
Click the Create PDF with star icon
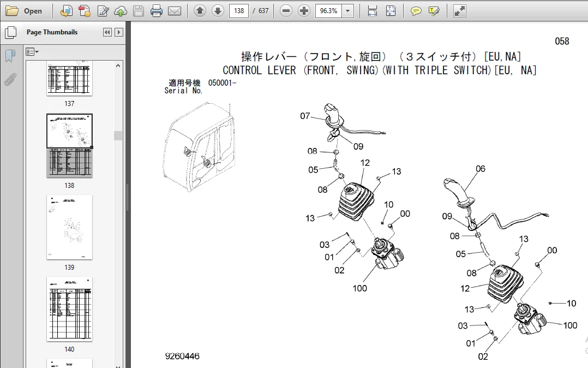85,11
